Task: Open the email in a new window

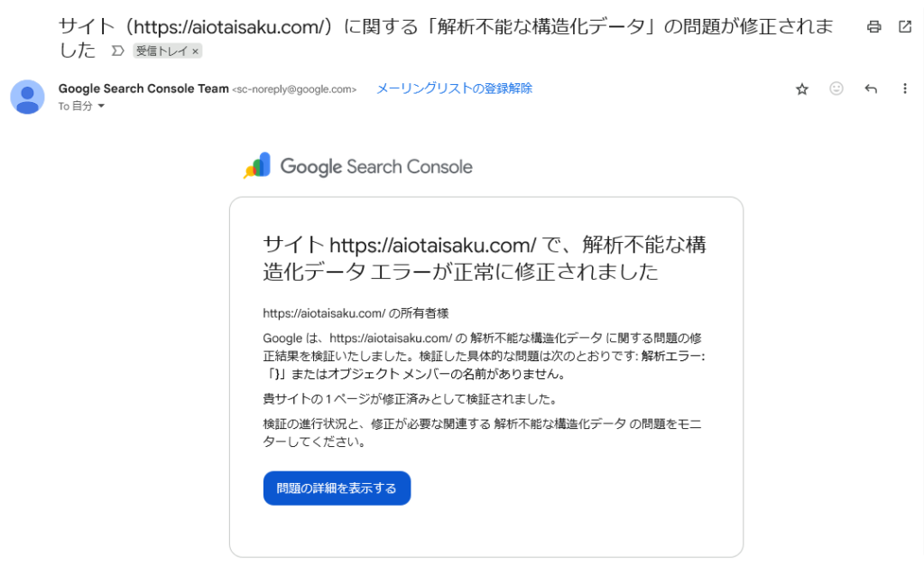Action: coord(904,26)
